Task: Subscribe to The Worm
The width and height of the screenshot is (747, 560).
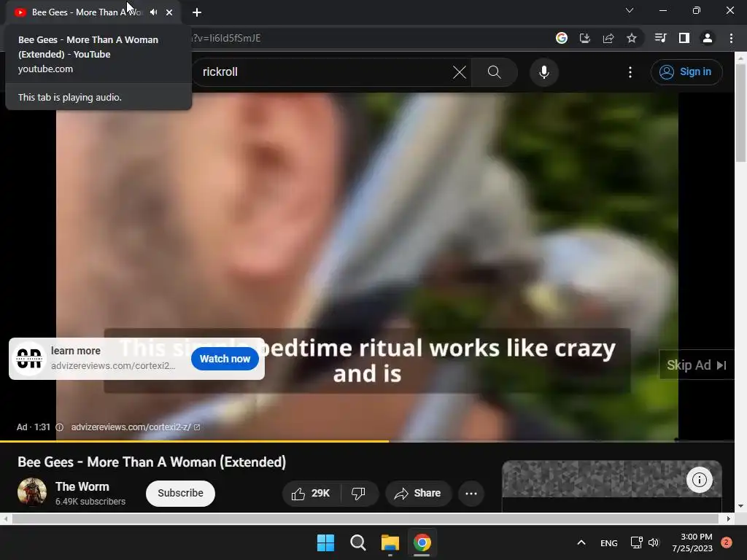Action: click(181, 494)
